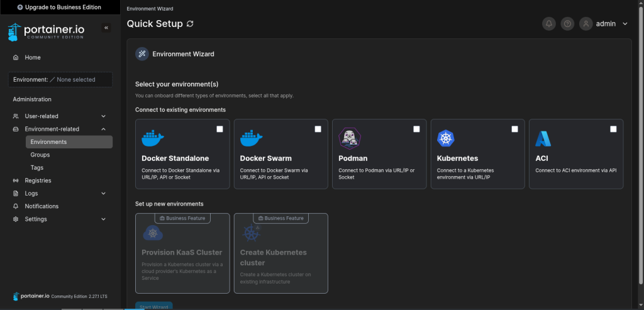
Task: Open the help question-mark icon
Action: (x=568, y=24)
